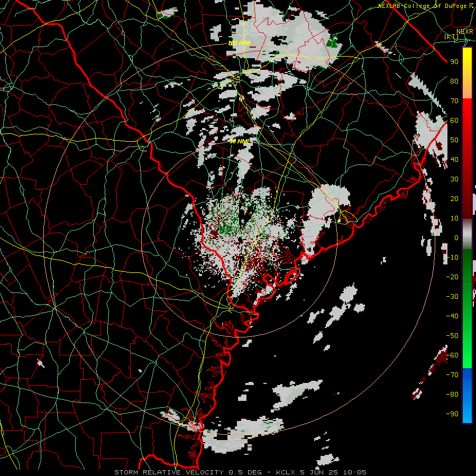This screenshot has width=476, height=476.
Task: Click the 100 NMI range ring label
Action: [x=239, y=43]
